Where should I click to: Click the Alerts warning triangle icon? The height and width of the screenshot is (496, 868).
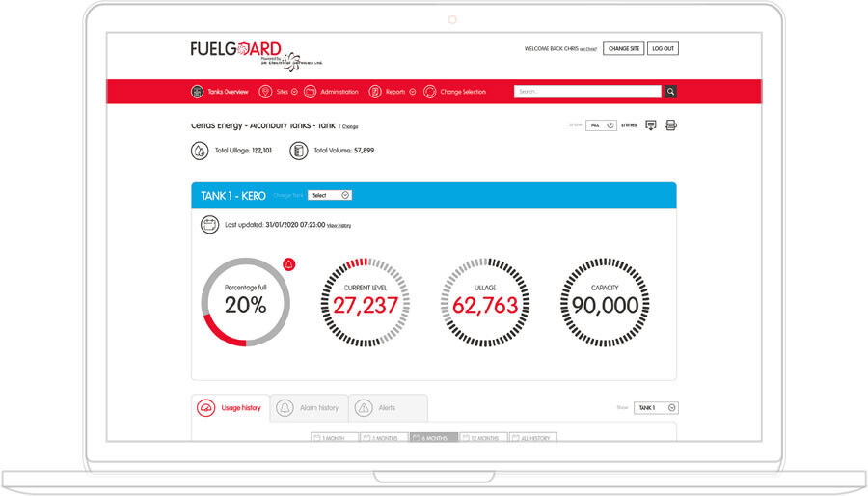point(364,408)
